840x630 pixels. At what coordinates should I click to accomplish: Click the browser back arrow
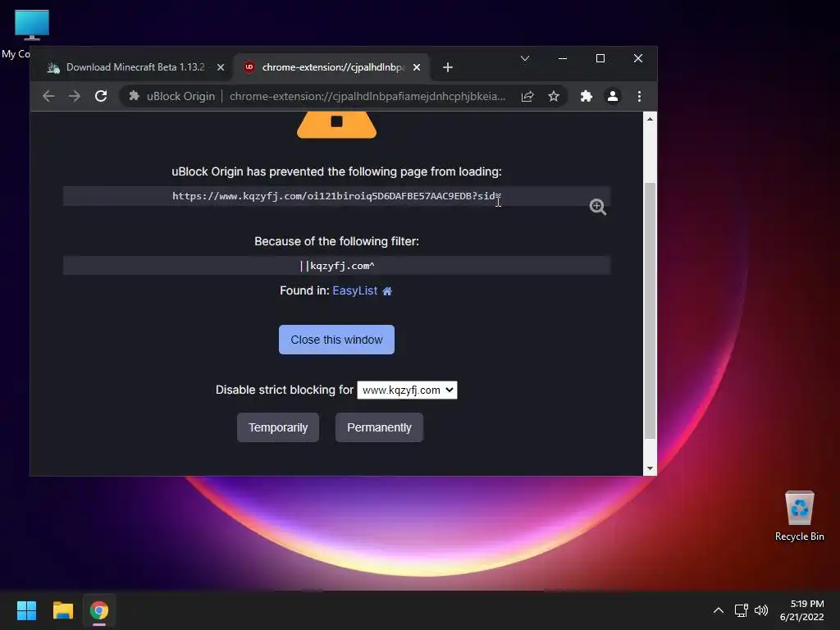48,96
